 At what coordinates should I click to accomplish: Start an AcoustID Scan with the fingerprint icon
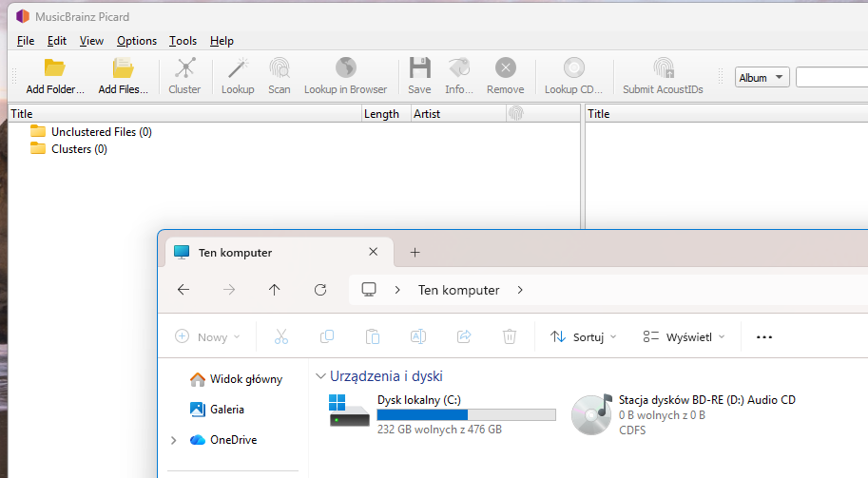tap(280, 68)
